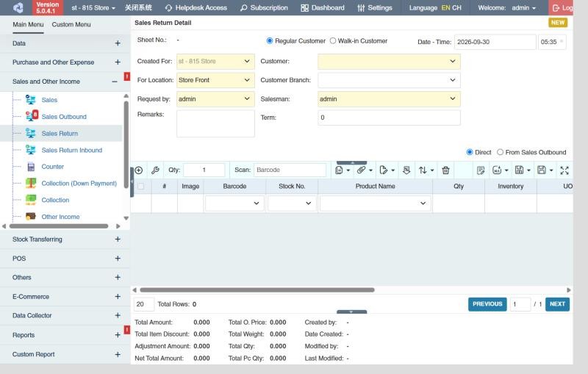The height and width of the screenshot is (374, 588).
Task: Switch to the Custom Menu tab
Action: 71,24
